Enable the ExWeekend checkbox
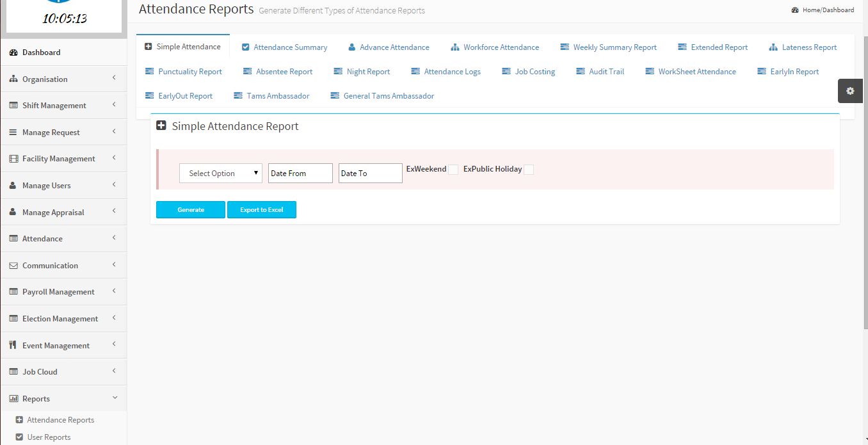 (453, 170)
